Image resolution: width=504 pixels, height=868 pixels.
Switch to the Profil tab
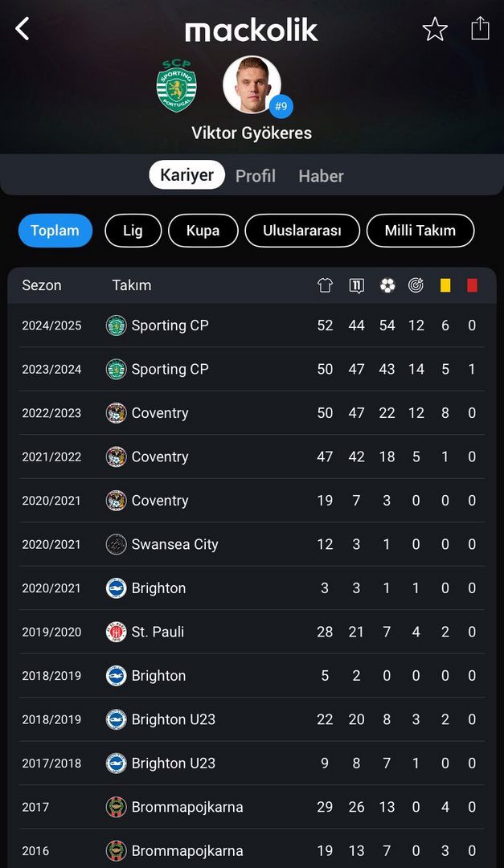click(256, 175)
